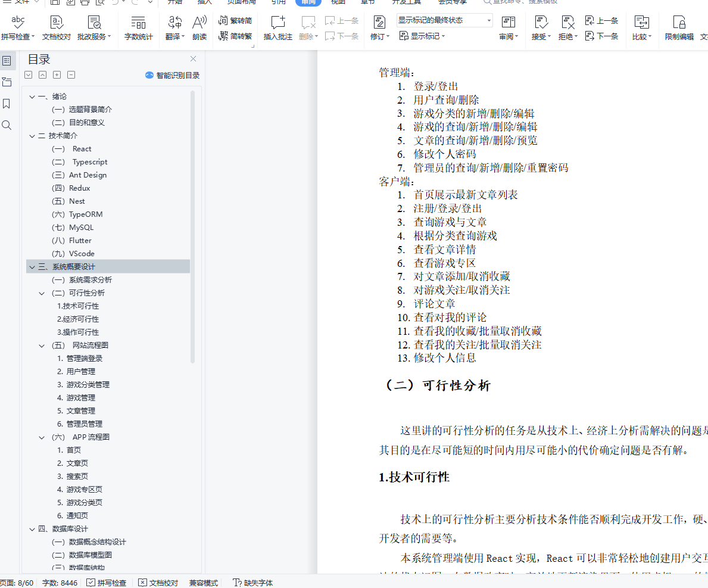Click 缺失字体 in the status bar
708x588 pixels.
coord(253,583)
